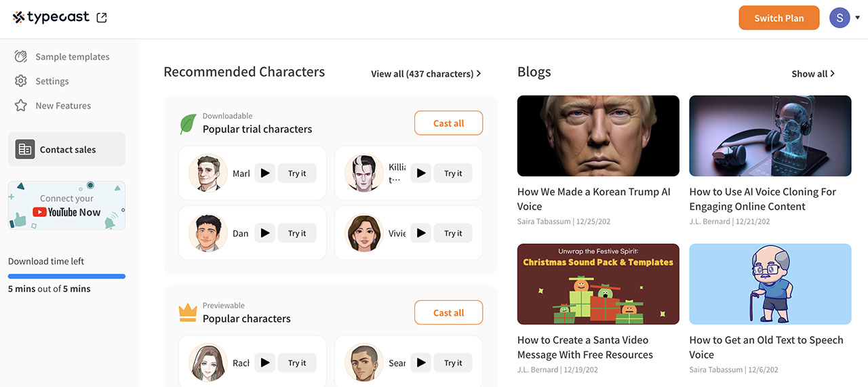The image size is (868, 387).
Task: Expand Show all blogs
Action: pyautogui.click(x=813, y=74)
